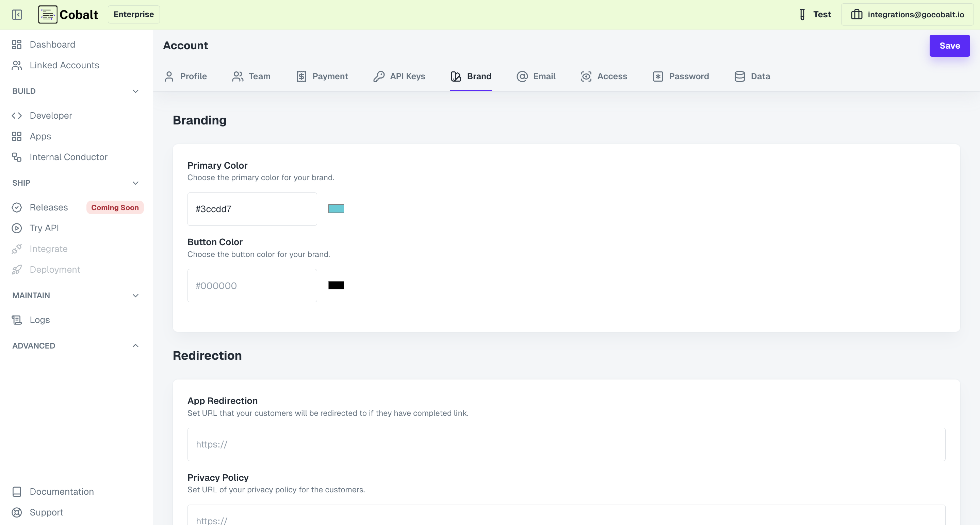
Task: Open the teal Primary Color swatch
Action: [x=336, y=209]
